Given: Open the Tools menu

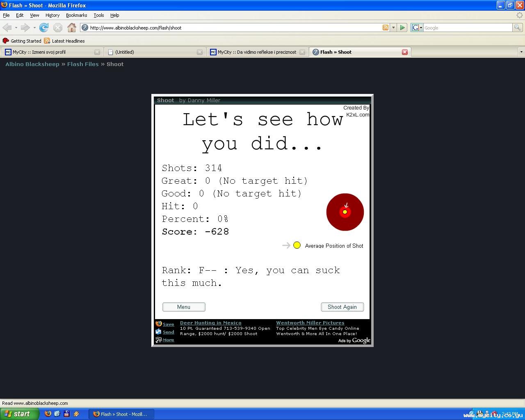Looking at the screenshot, I should pos(99,15).
